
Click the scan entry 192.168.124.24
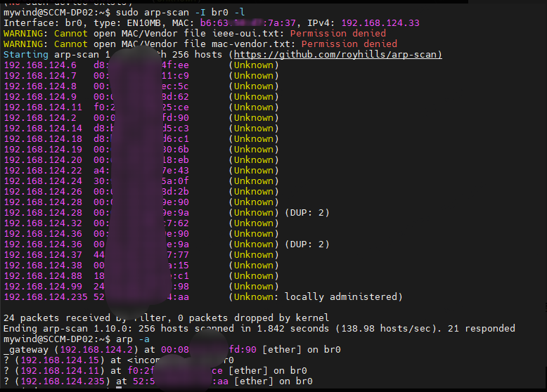click(43, 181)
